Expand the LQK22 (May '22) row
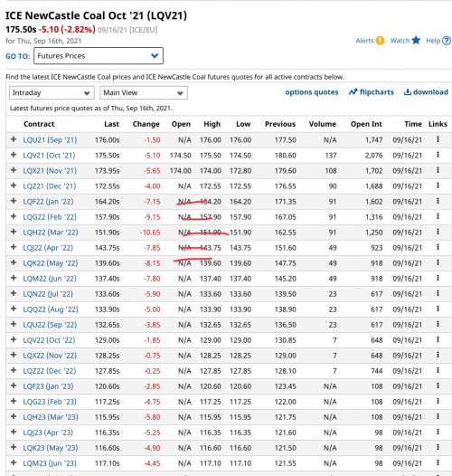452x476 pixels. [x=14, y=262]
